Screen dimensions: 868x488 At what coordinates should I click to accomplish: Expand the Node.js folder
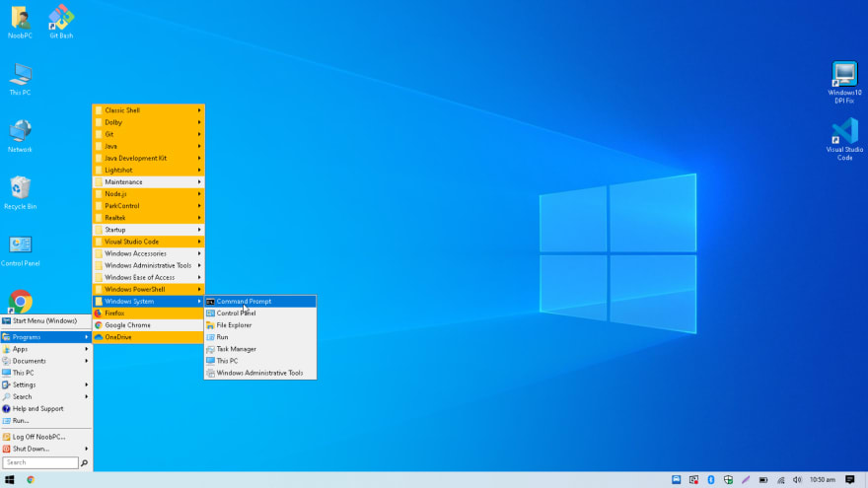[x=148, y=193]
